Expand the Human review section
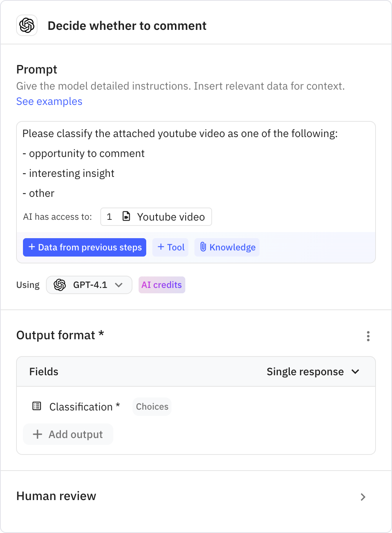 tap(363, 497)
